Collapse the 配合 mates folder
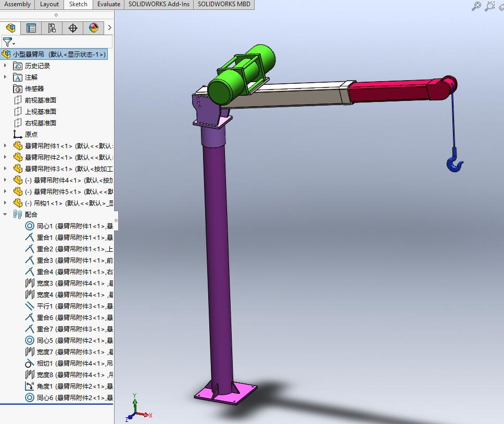 click(x=5, y=214)
